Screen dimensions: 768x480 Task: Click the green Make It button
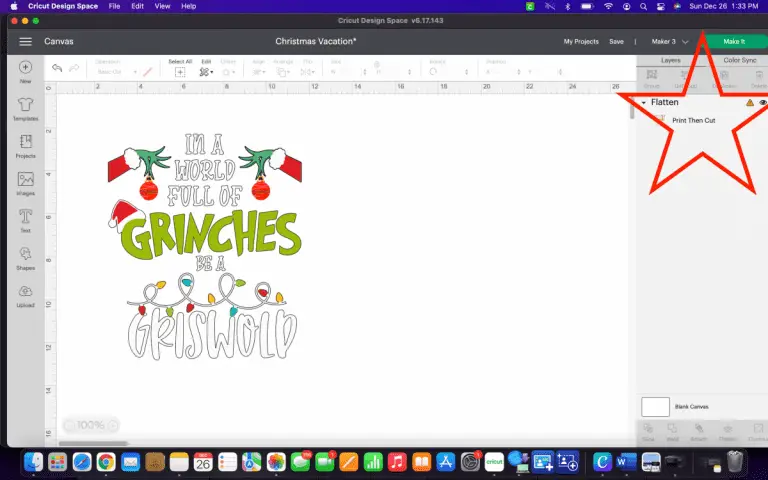point(733,42)
